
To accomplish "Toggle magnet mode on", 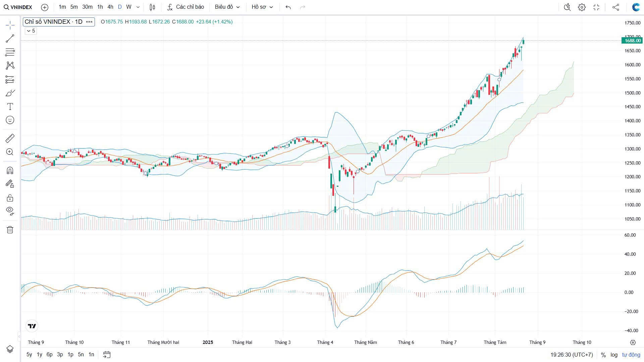I will (10, 170).
